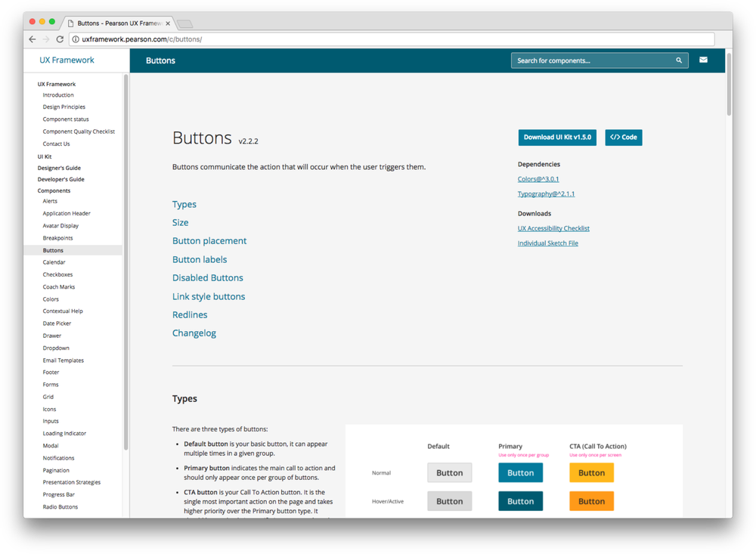Click the page's vertical scrollbar thumb
The image size is (756, 554).
729,84
